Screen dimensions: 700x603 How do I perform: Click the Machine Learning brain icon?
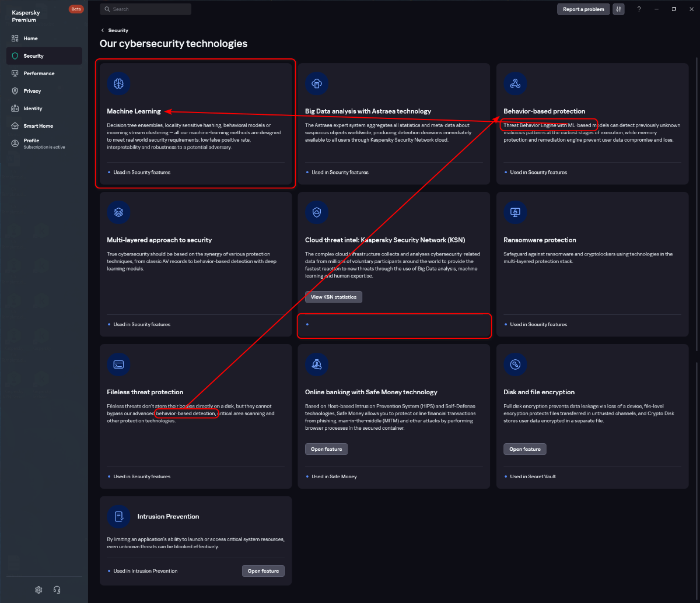[x=118, y=83]
